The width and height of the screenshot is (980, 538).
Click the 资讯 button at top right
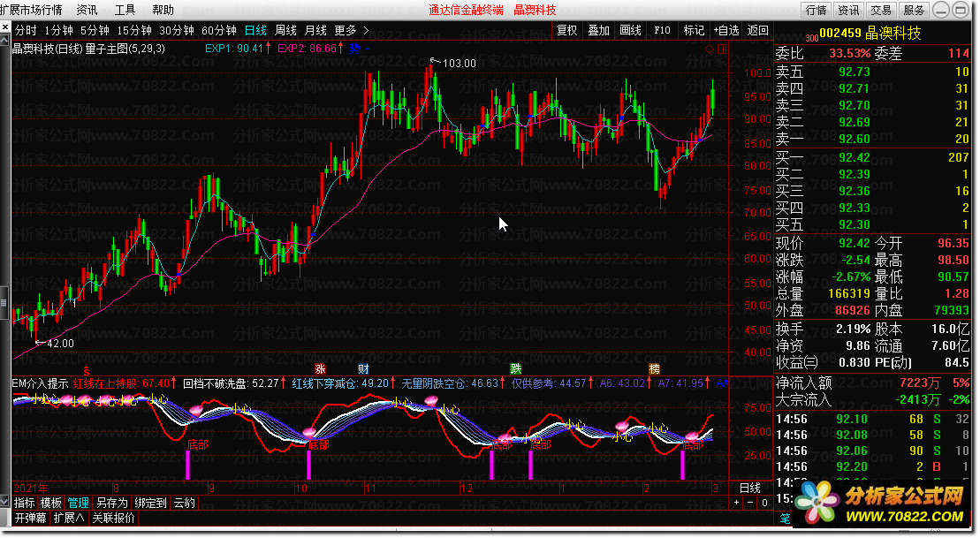coord(848,10)
